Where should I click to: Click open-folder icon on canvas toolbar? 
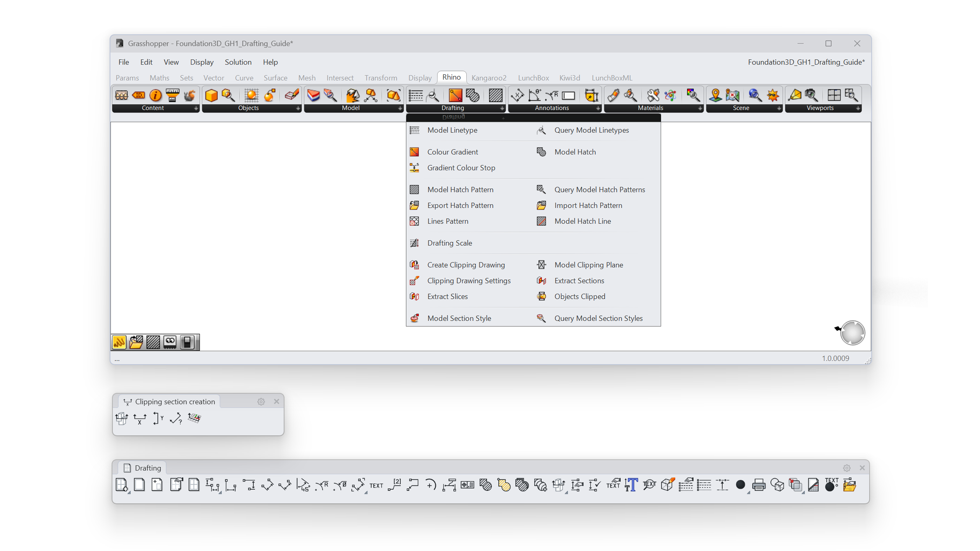click(x=136, y=342)
